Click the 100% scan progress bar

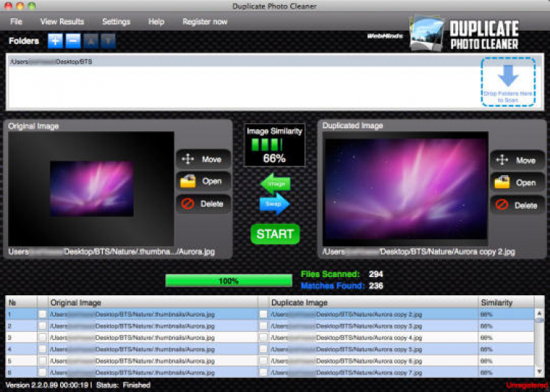[229, 281]
